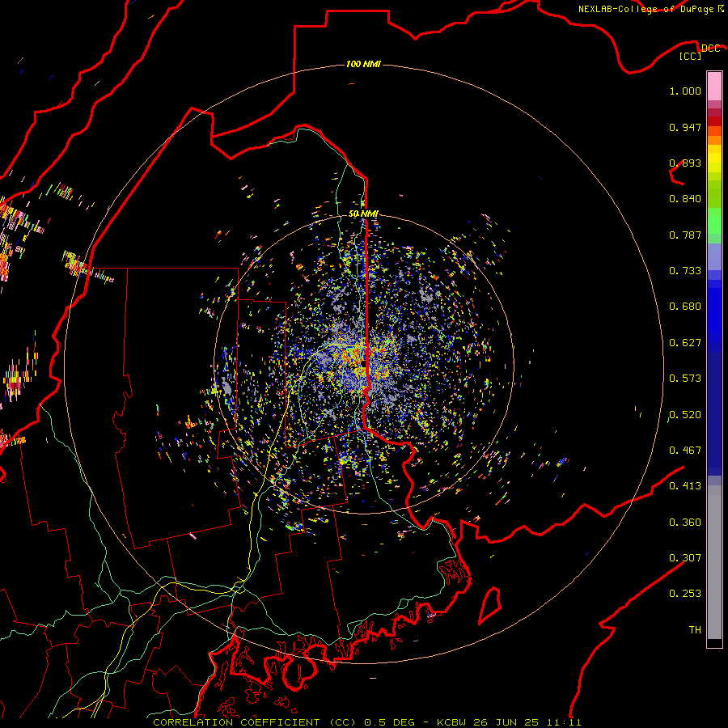
Task: Click the DCC product label
Action: pos(710,49)
